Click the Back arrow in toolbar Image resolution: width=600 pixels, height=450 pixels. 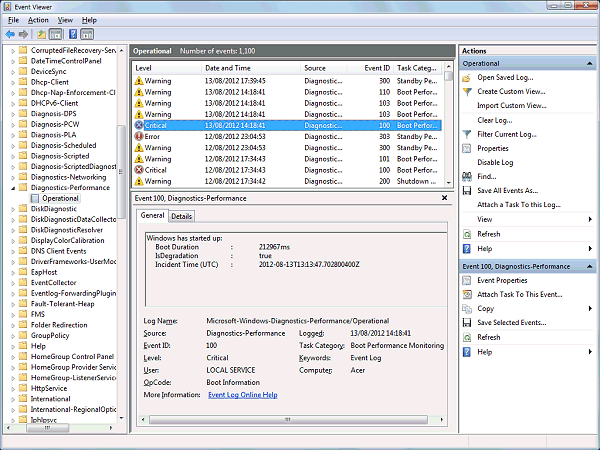11,34
